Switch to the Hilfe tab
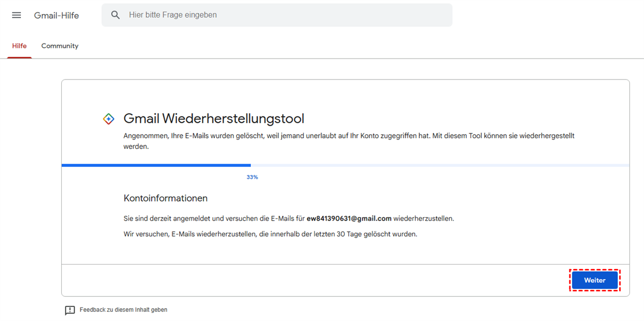The image size is (644, 321). (19, 46)
